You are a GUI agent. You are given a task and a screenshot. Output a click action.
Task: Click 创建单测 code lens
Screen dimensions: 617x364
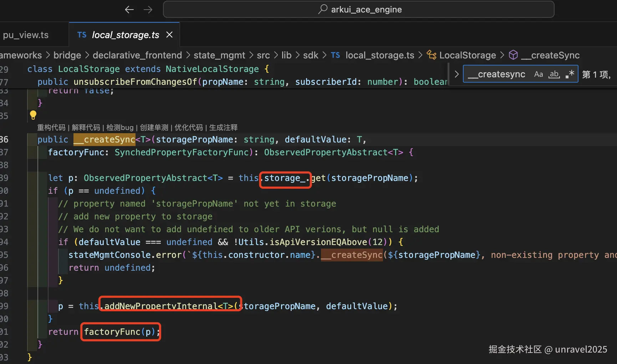click(154, 128)
